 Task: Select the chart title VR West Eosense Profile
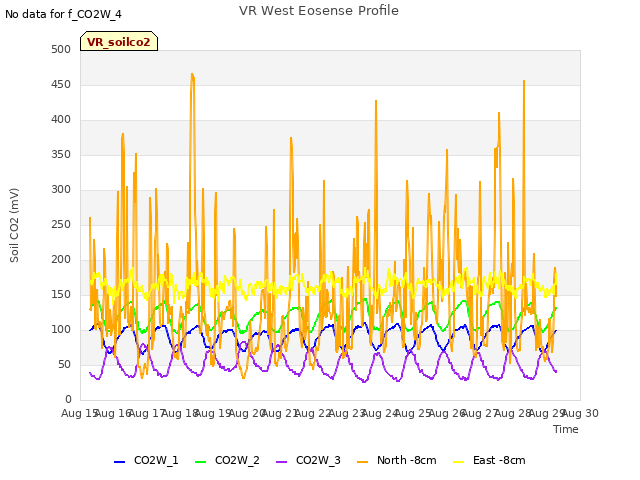click(319, 10)
